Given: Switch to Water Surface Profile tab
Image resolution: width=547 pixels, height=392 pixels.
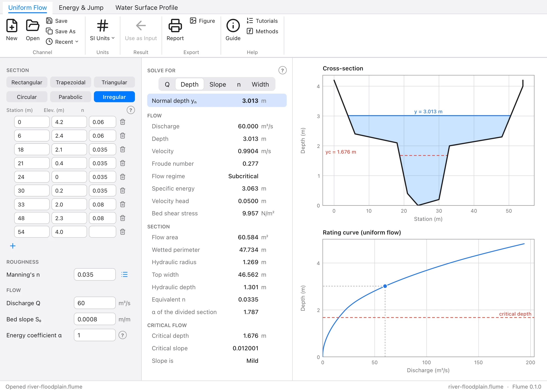Looking at the screenshot, I should point(147,8).
